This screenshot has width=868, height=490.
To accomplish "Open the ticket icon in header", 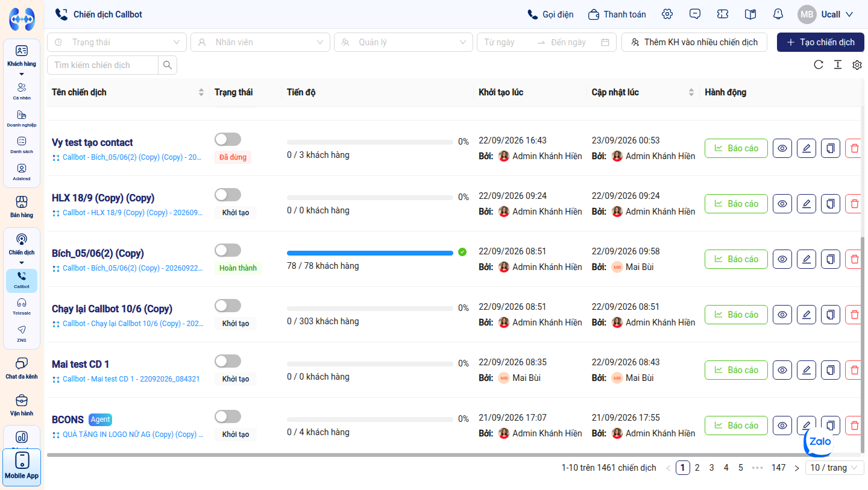I will 723,14.
